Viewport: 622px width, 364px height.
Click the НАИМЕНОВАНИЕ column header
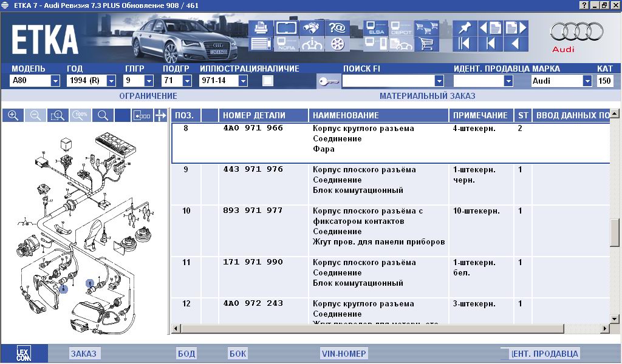(379, 115)
